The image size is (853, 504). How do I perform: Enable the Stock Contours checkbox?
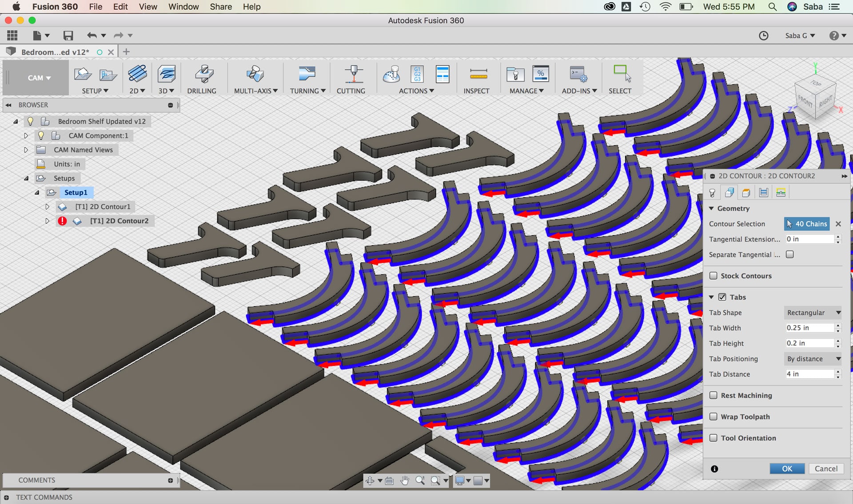pos(713,276)
